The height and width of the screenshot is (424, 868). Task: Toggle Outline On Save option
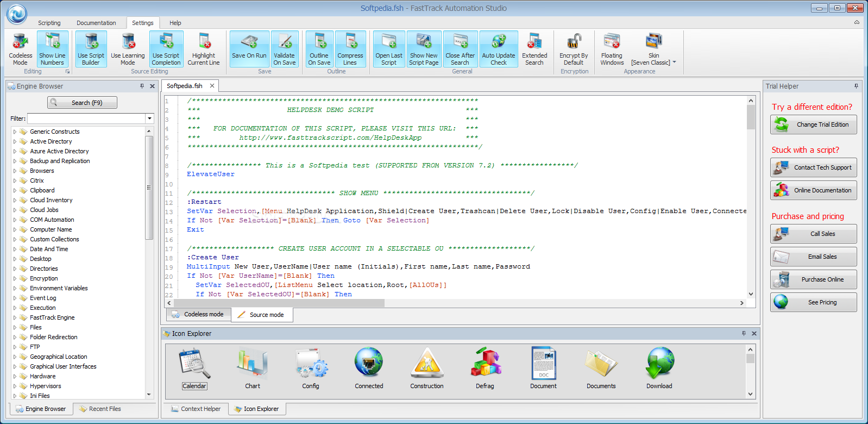[319, 49]
